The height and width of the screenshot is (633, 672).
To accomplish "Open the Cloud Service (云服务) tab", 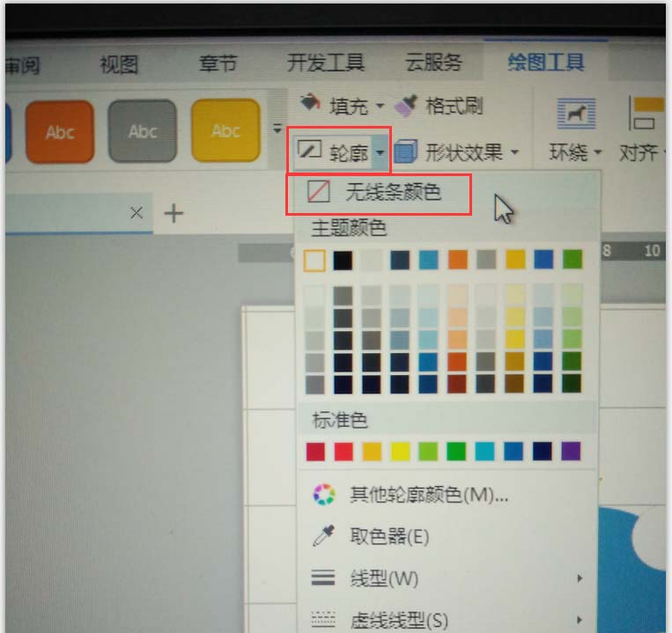I will (433, 63).
